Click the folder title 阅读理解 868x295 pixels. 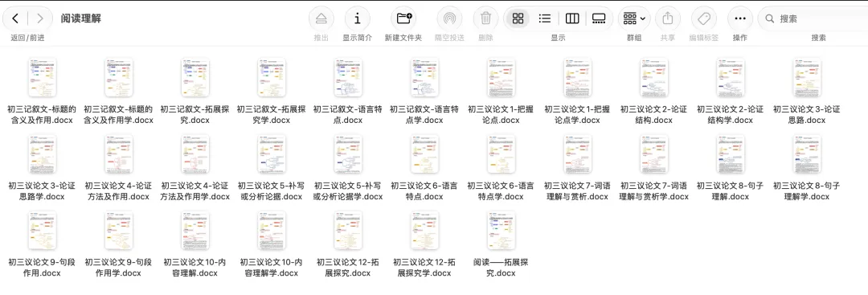click(81, 18)
